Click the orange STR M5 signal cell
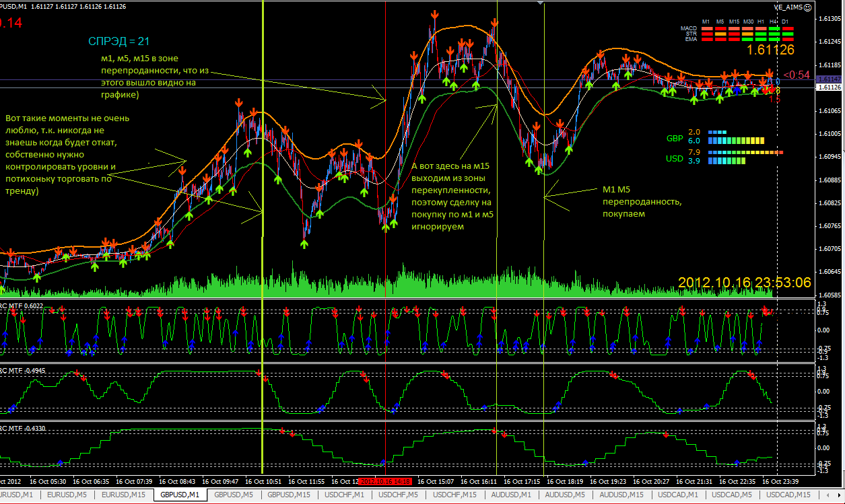This screenshot has height=504, width=845. click(720, 34)
